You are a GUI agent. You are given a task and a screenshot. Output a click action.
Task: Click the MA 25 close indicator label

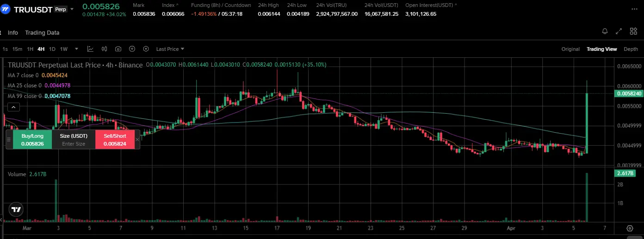pos(39,86)
